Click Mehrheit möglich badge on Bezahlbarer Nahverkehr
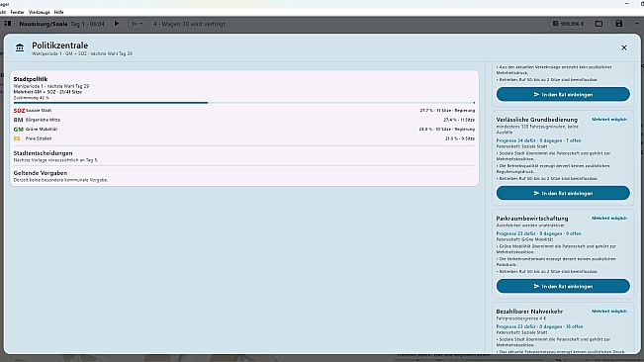 [x=609, y=312]
